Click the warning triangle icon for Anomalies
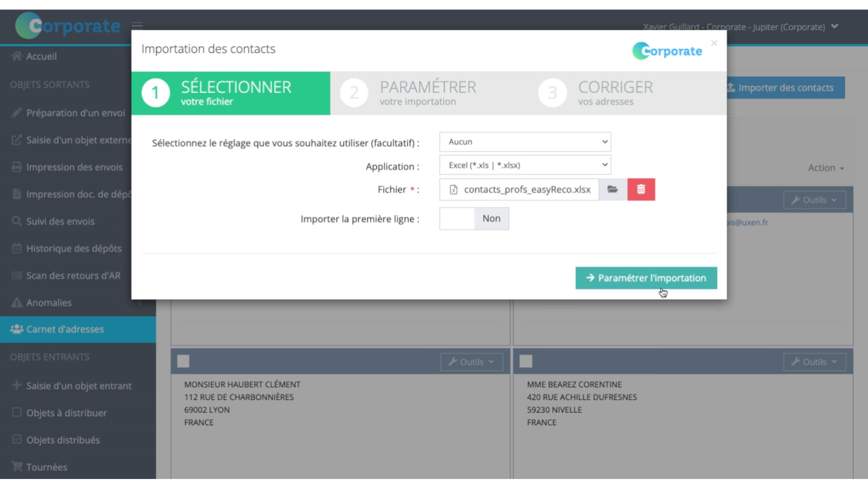 (17, 302)
